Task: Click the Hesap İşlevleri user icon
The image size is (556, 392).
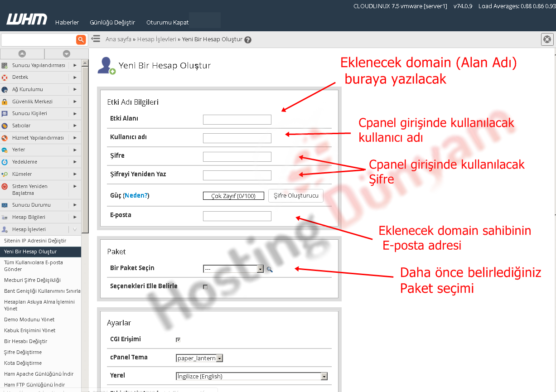Action: (5, 229)
